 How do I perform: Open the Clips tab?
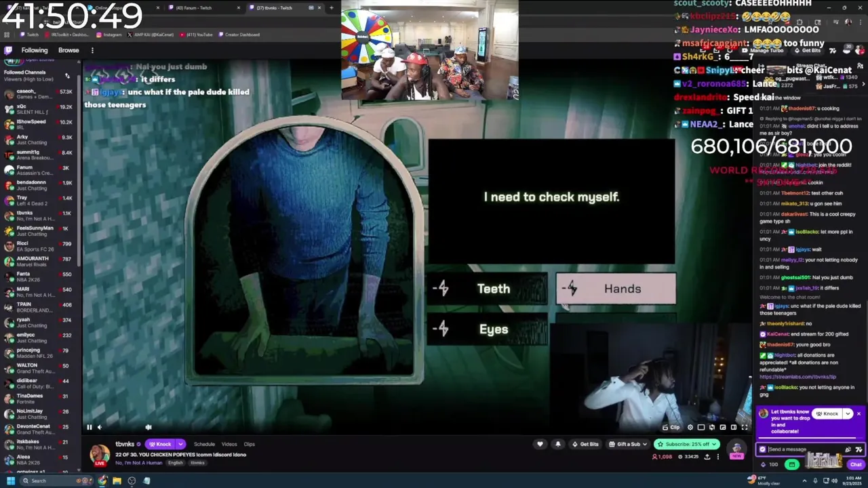[x=250, y=444]
